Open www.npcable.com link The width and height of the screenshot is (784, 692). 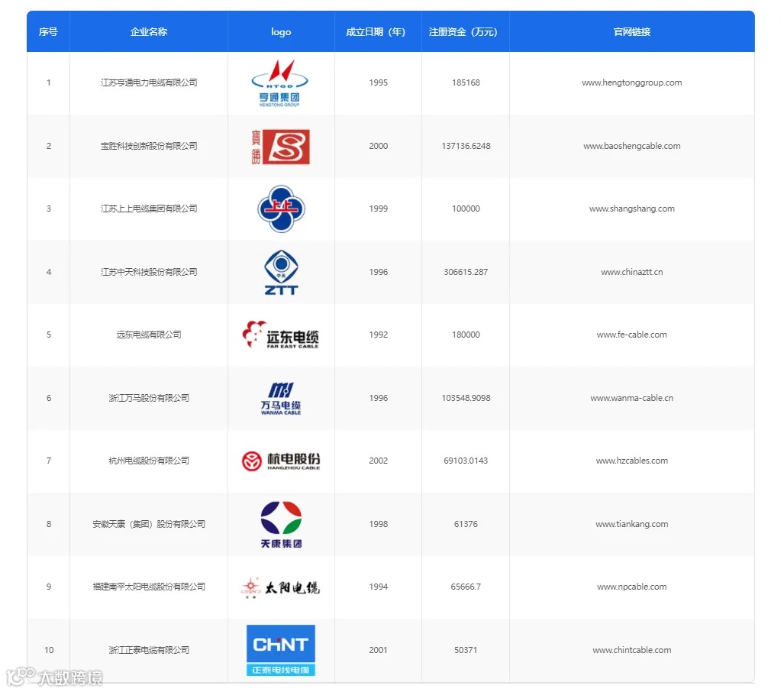(631, 587)
